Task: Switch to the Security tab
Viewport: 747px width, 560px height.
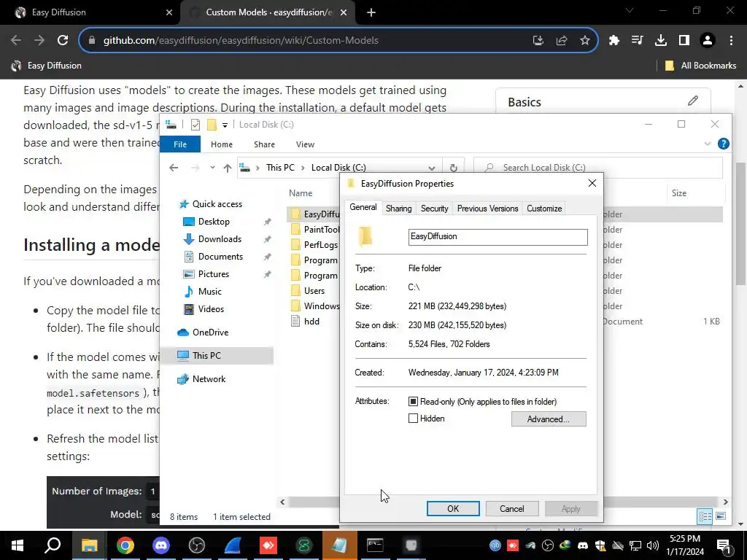Action: [x=435, y=209]
